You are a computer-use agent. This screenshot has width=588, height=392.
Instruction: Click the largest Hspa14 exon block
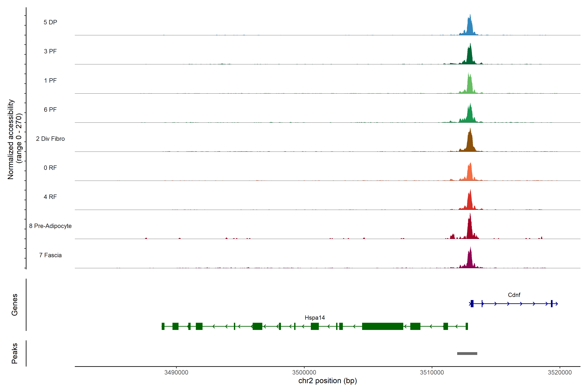pos(383,326)
